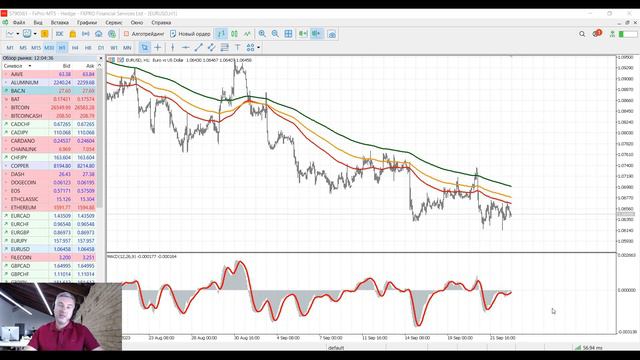
Task: Open MetaEditor IDE from toolbar
Action: tap(60, 34)
